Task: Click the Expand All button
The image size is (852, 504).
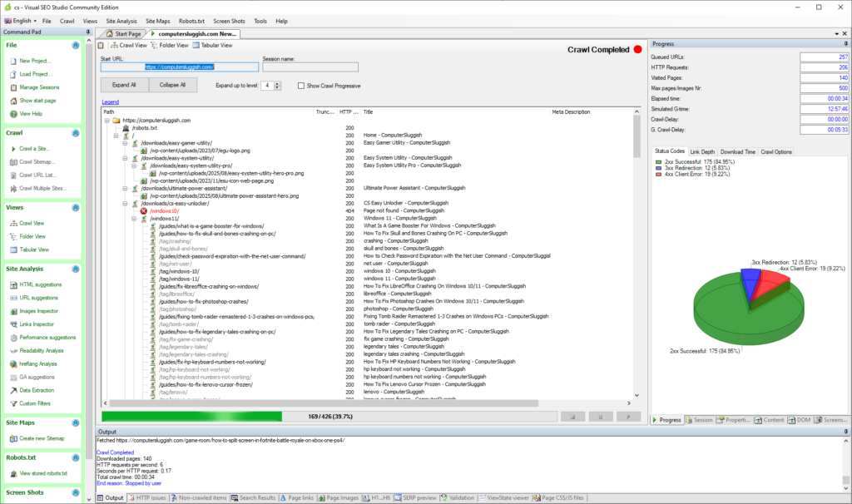Action: [124, 86]
